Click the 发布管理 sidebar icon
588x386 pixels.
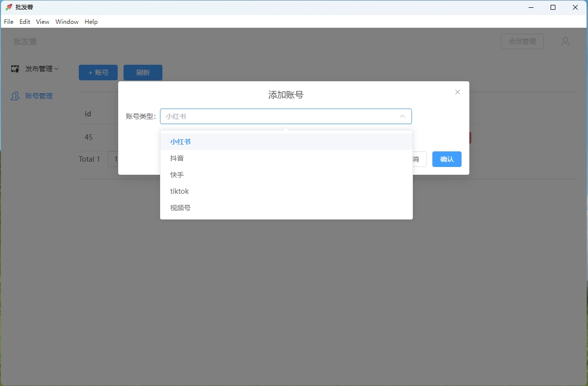(x=15, y=69)
